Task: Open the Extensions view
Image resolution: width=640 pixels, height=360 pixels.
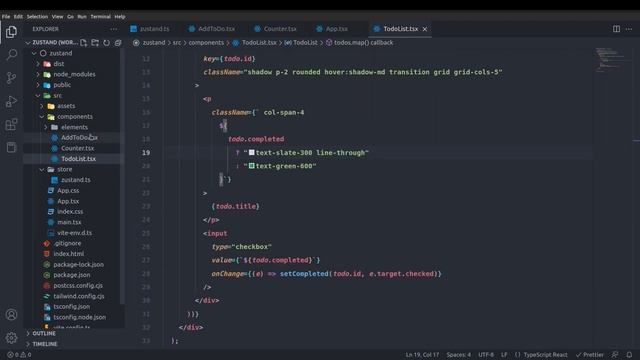Action: pos(11,124)
